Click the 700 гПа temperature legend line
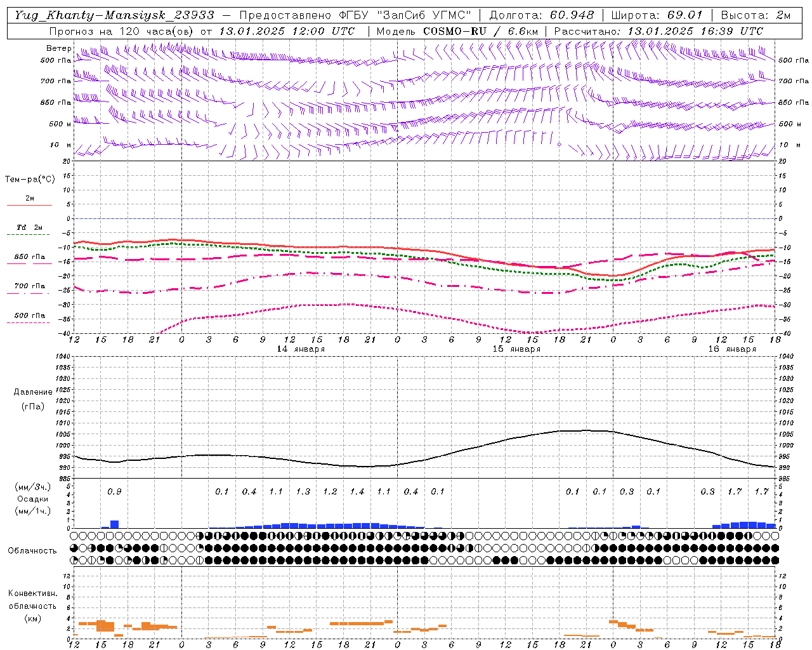The image size is (812, 650). tap(29, 293)
